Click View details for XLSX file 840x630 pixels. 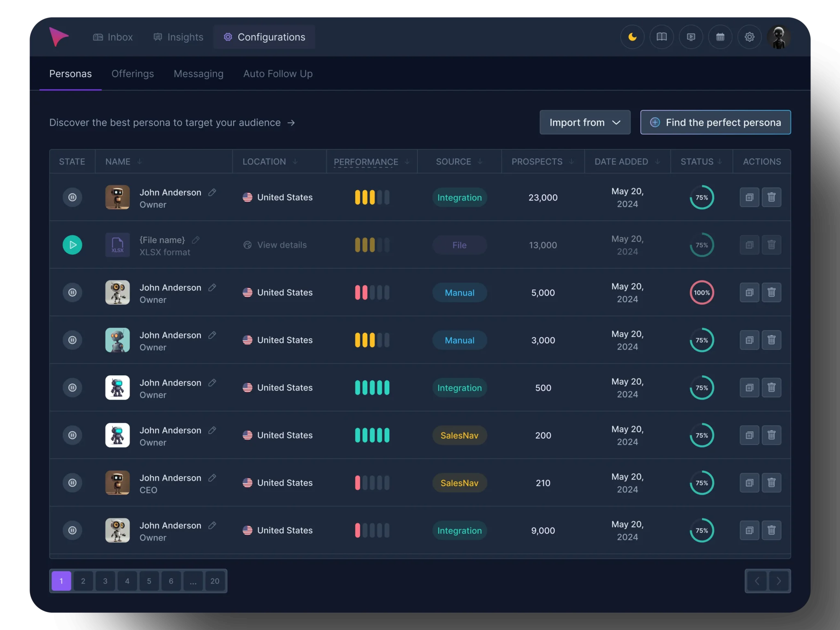pyautogui.click(x=281, y=245)
